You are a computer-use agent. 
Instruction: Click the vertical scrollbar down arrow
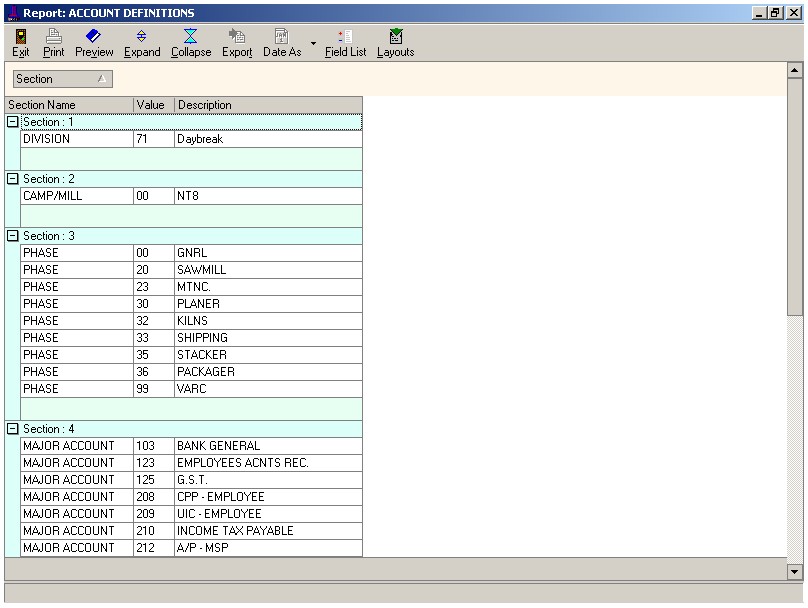point(796,572)
